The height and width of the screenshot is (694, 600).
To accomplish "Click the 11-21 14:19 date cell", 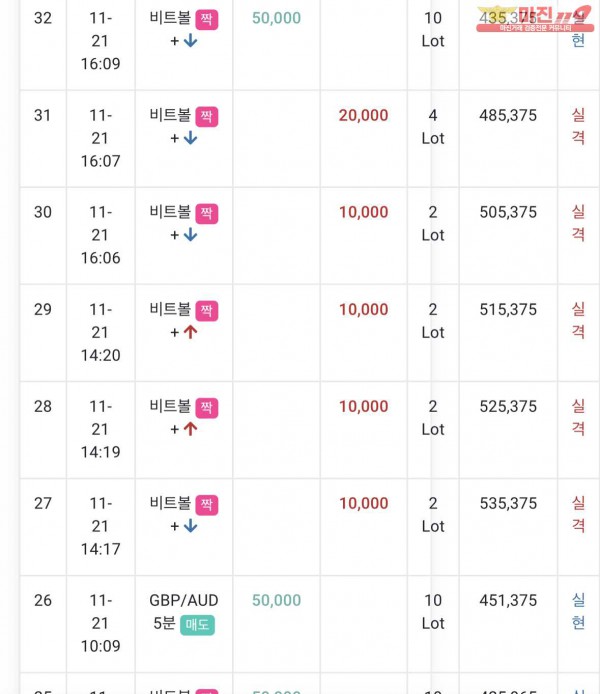I will click(x=100, y=429).
